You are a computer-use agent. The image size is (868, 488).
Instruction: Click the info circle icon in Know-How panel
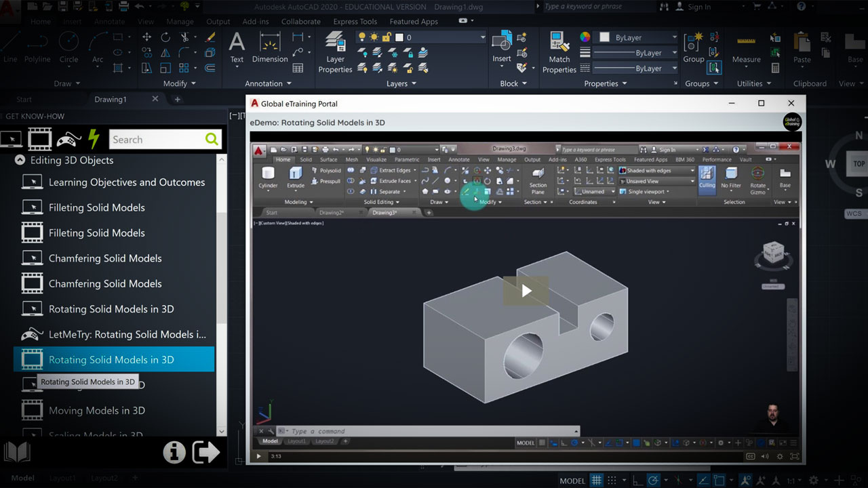point(174,453)
